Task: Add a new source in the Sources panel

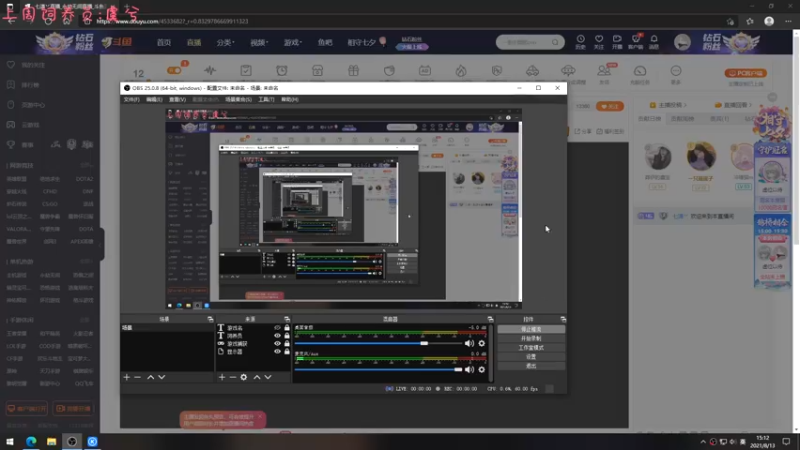Action: point(222,377)
